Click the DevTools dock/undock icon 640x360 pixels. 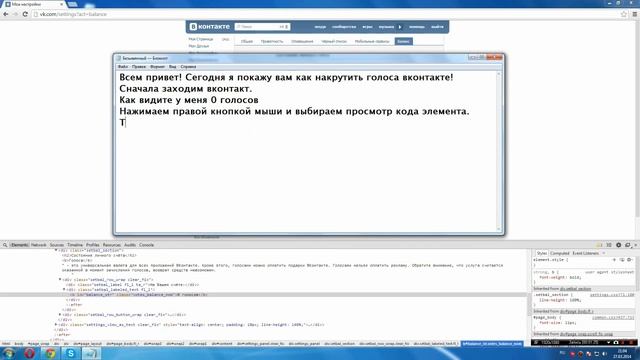(628, 245)
